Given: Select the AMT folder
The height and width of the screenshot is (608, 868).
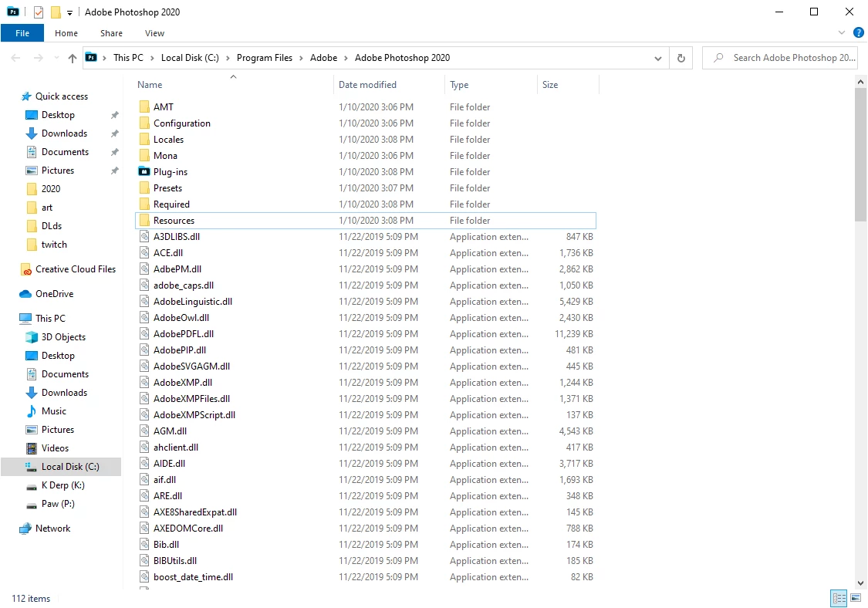Looking at the screenshot, I should tap(164, 107).
